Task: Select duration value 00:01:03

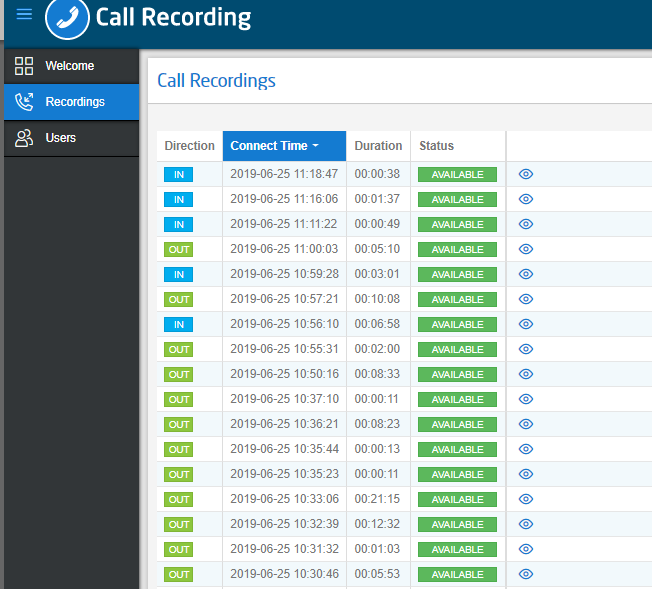Action: click(x=377, y=549)
